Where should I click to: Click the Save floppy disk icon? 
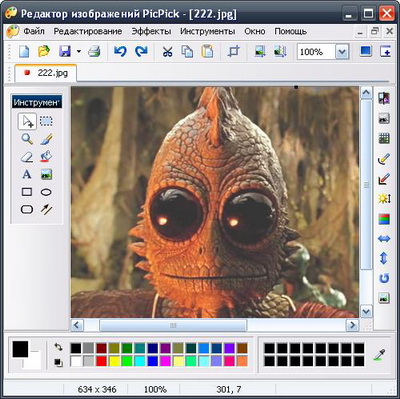point(65,52)
